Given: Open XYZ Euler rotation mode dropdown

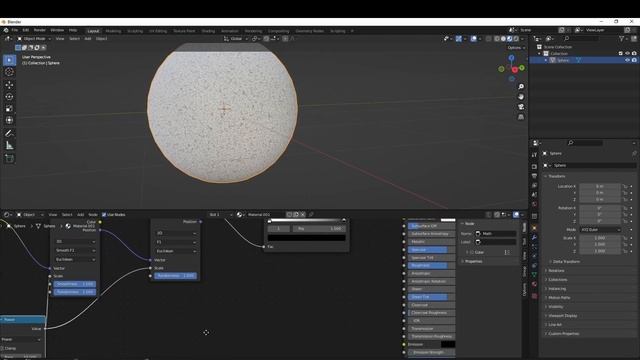Looking at the screenshot, I should [600, 230].
